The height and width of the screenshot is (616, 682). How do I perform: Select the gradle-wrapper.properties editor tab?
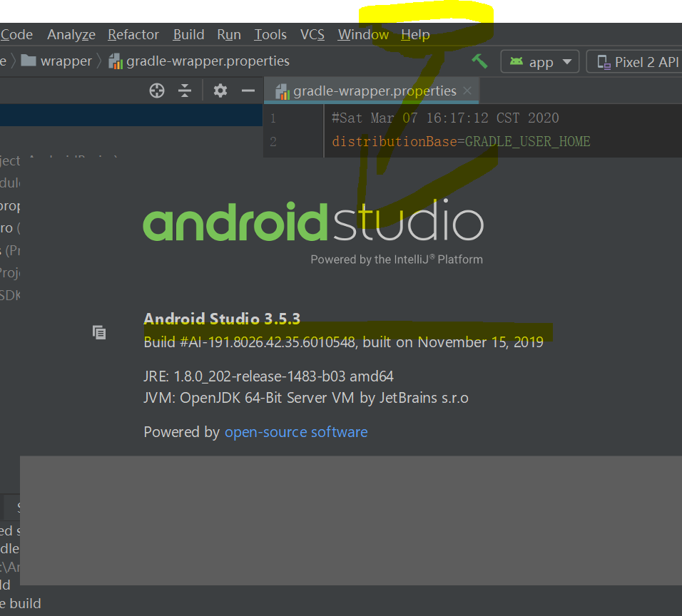(371, 91)
